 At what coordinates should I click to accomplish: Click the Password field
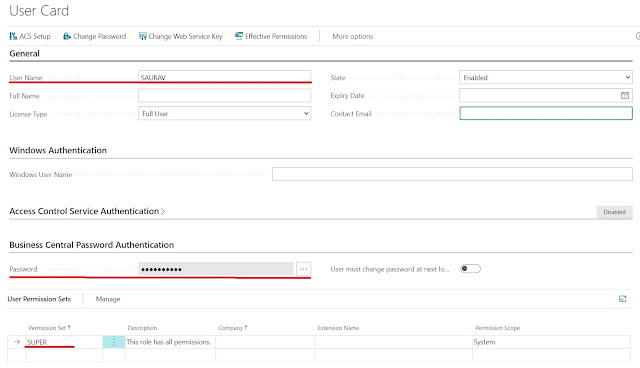click(216, 269)
